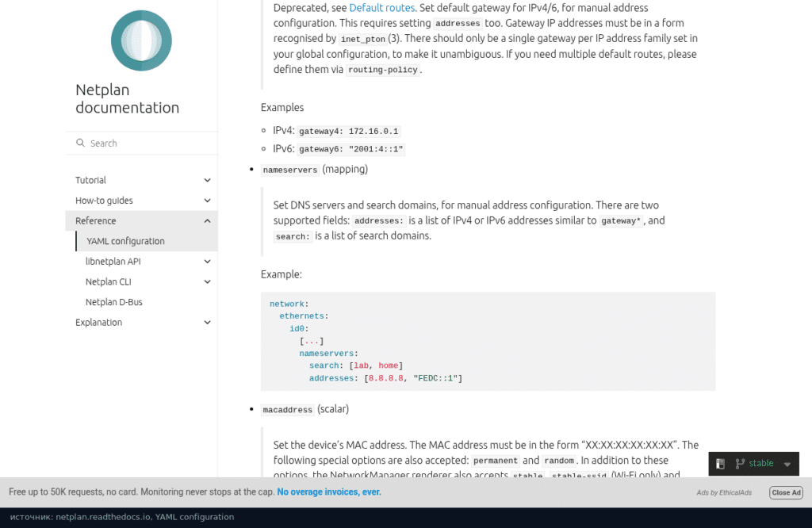Open Netplan CLI page
The height and width of the screenshot is (528, 812).
[108, 281]
